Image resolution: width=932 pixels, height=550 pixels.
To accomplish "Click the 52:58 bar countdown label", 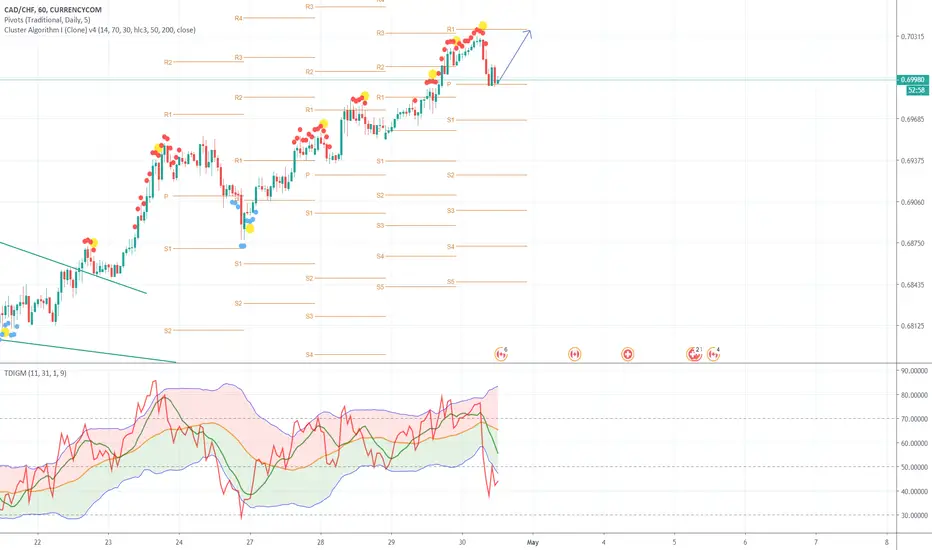I will pos(917,90).
